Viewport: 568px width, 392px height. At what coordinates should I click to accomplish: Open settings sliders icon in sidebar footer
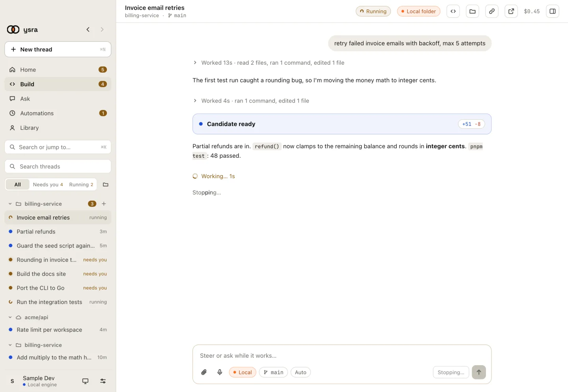coord(103,381)
